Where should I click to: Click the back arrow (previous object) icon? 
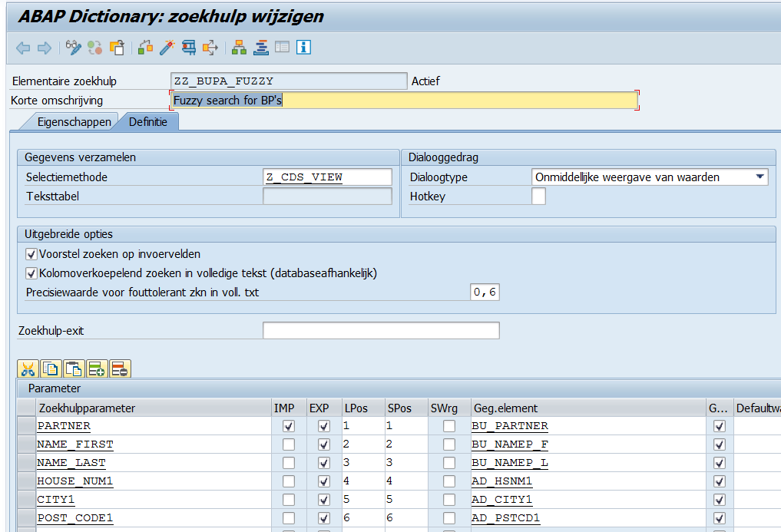click(x=23, y=48)
